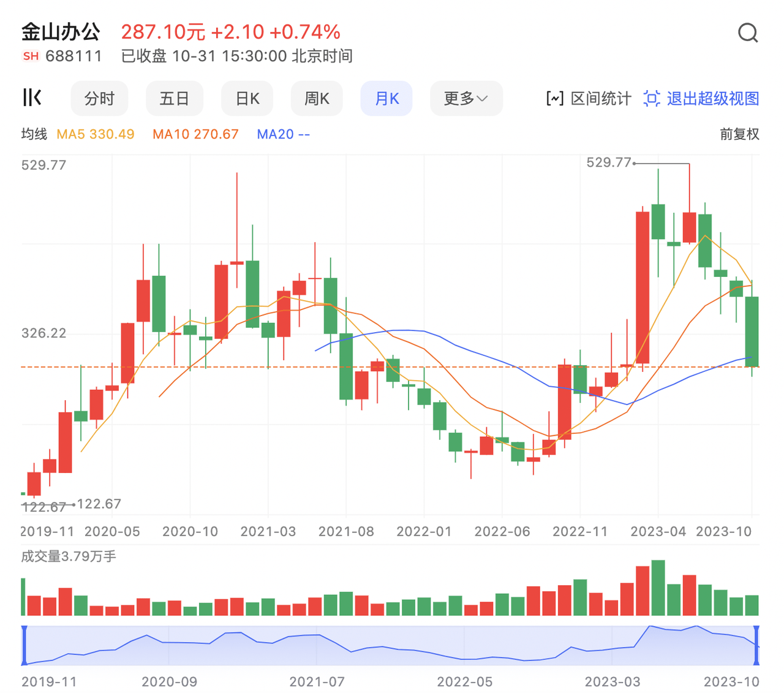Click the MA10 270.67 indicator
The width and height of the screenshot is (784, 693).
point(195,134)
